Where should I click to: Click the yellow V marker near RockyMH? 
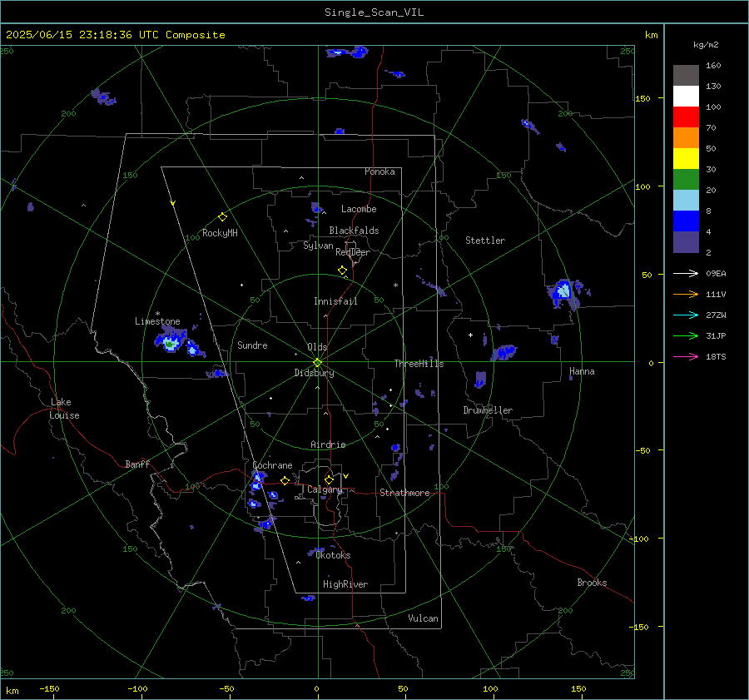pos(173,204)
